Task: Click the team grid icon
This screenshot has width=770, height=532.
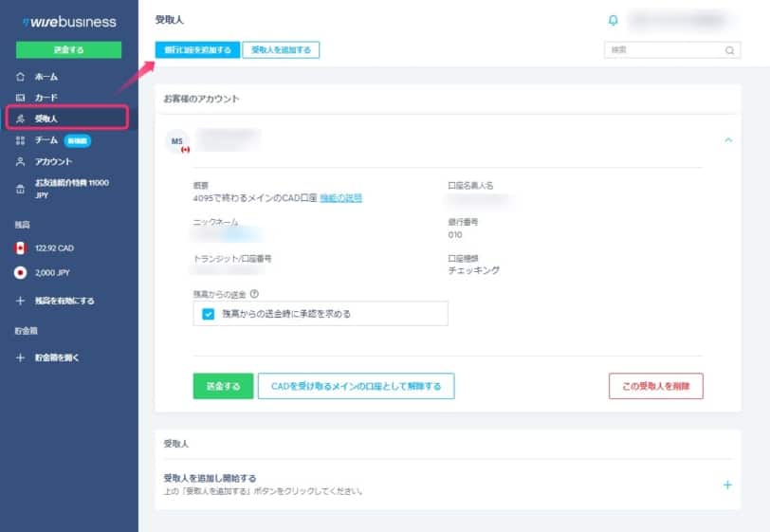Action: [20, 140]
